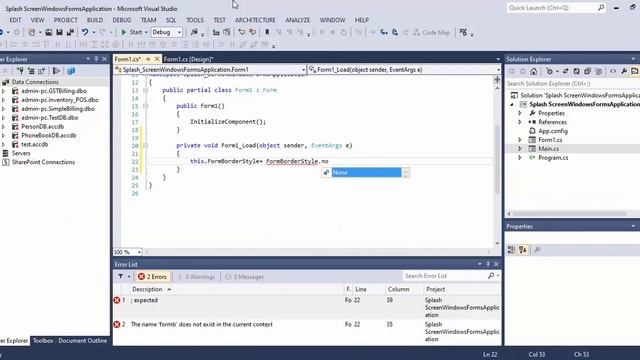Image resolution: width=640 pixels, height=360 pixels.
Task: Click the code editor vertical scrollbar
Action: (x=497, y=159)
